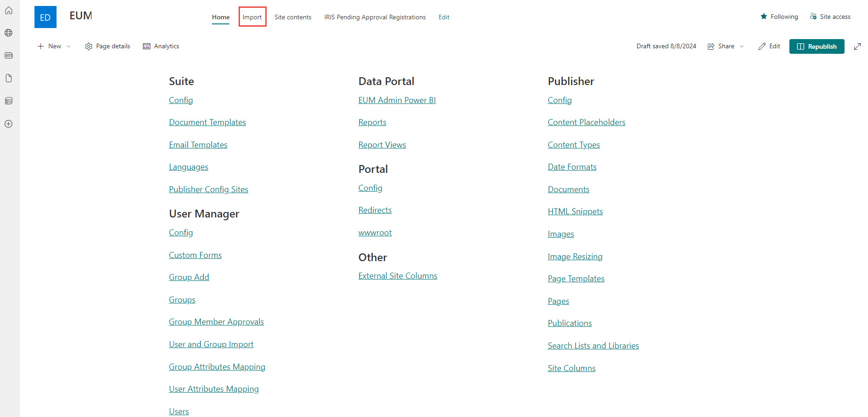Click the Edit link in top navigation
The image size is (868, 417).
pos(444,17)
